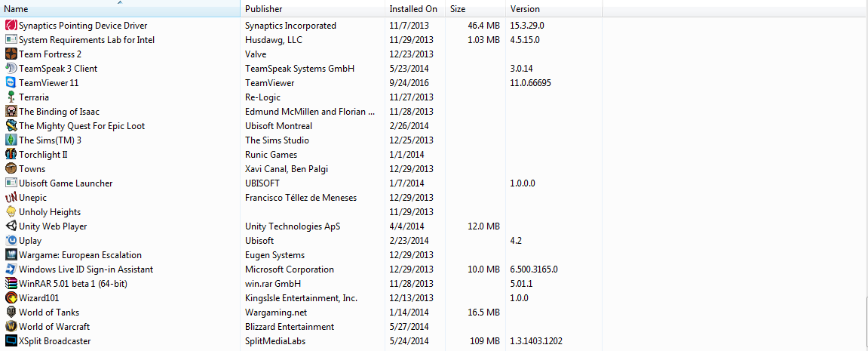This screenshot has width=868, height=351.
Task: Select the Unholy Heights icon
Action: (11, 212)
